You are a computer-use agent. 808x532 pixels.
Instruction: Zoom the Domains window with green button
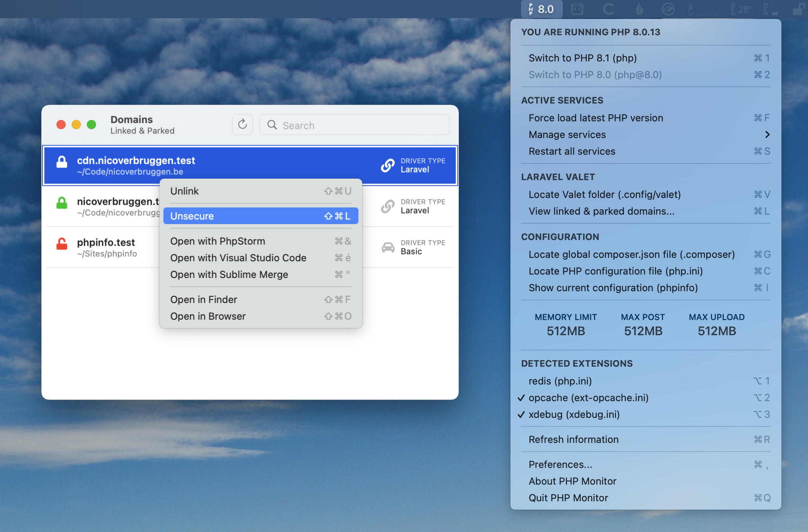(91, 124)
